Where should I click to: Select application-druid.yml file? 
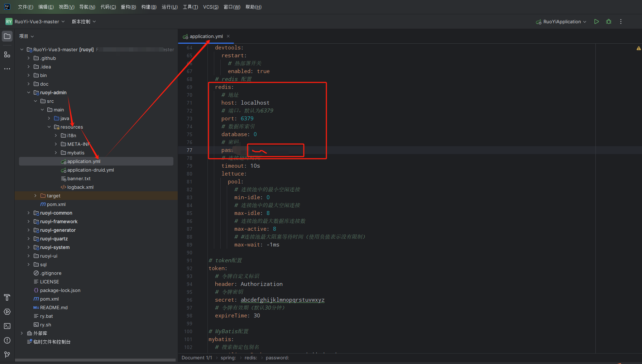coord(91,170)
